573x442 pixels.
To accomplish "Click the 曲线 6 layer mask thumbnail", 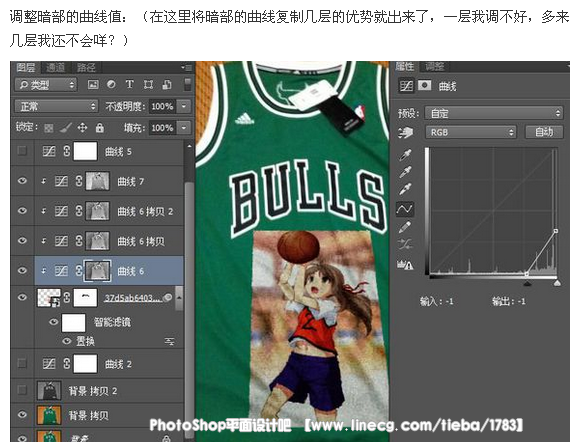I will click(x=97, y=271).
